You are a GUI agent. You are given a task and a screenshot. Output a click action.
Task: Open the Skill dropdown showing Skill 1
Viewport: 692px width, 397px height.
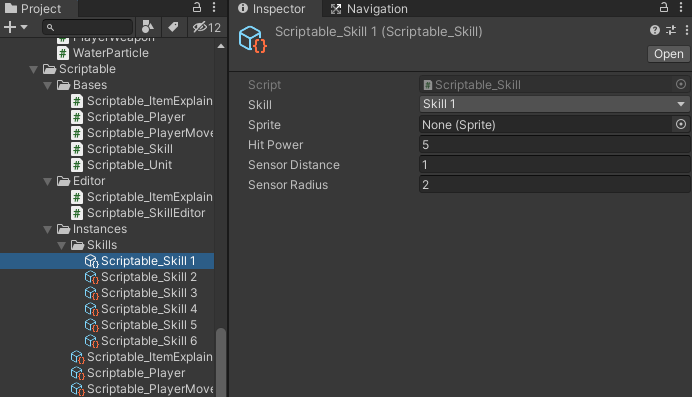pyautogui.click(x=554, y=104)
